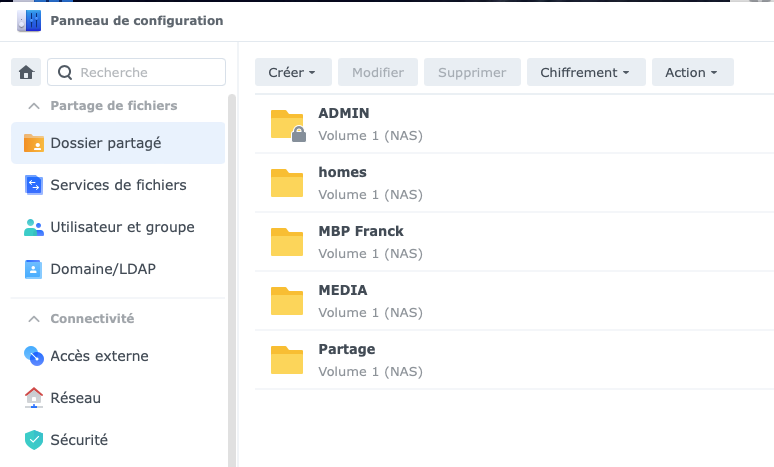The width and height of the screenshot is (774, 467).
Task: Click the Modifier button
Action: [378, 73]
